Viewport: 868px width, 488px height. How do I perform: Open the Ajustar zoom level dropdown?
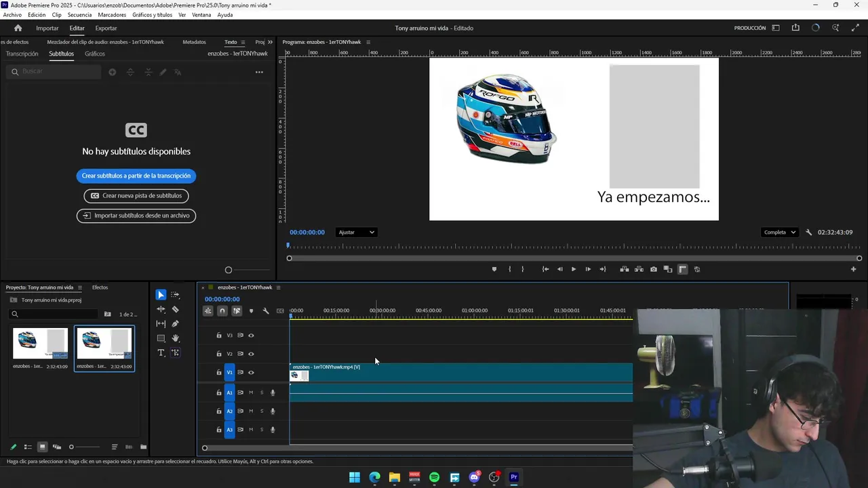click(x=356, y=232)
